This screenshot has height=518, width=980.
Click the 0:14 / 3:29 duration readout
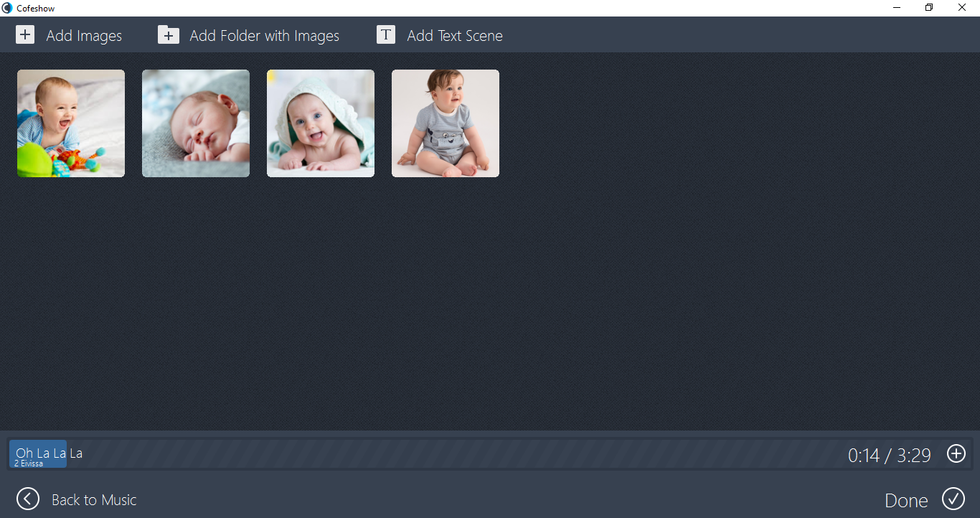coord(890,455)
